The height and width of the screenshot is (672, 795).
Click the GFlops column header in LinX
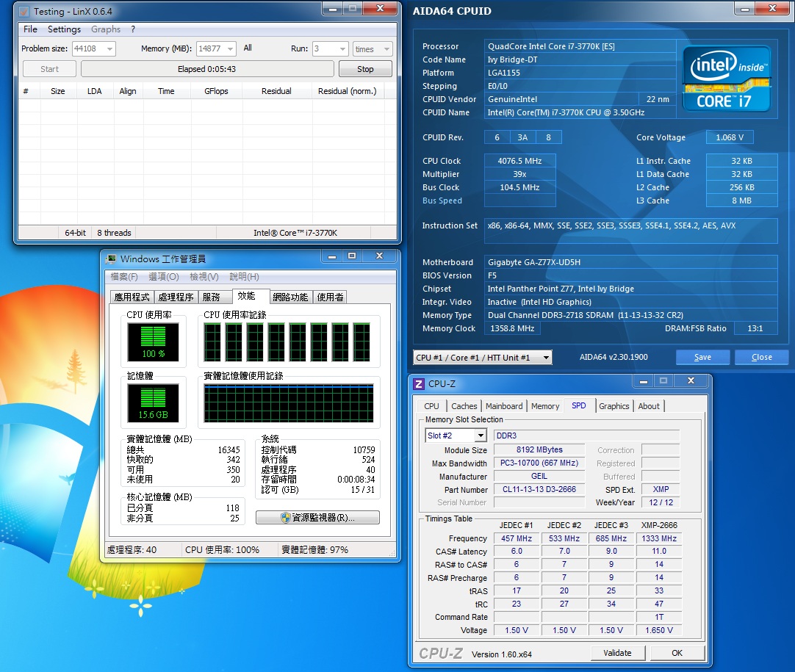[x=217, y=91]
